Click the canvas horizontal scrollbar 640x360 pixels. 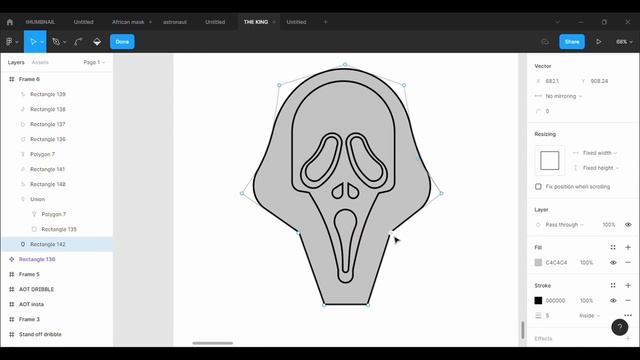point(213,343)
